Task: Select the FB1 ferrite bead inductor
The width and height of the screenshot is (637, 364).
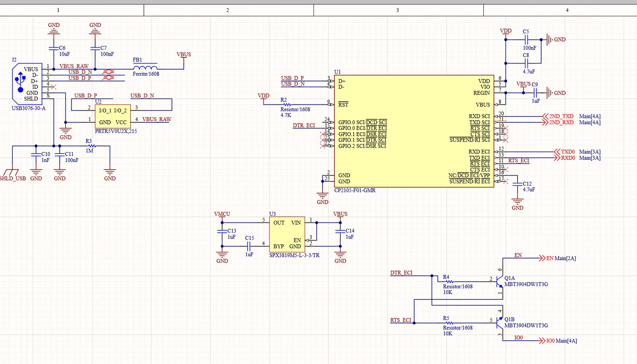Action: pyautogui.click(x=145, y=67)
